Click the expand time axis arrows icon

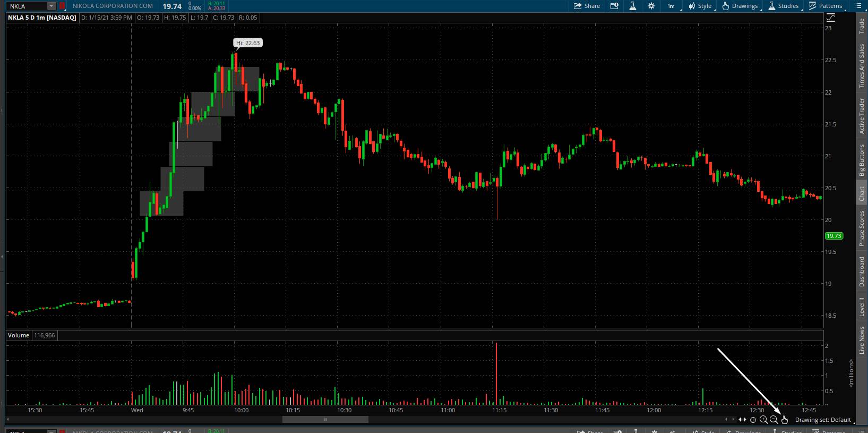[742, 420]
